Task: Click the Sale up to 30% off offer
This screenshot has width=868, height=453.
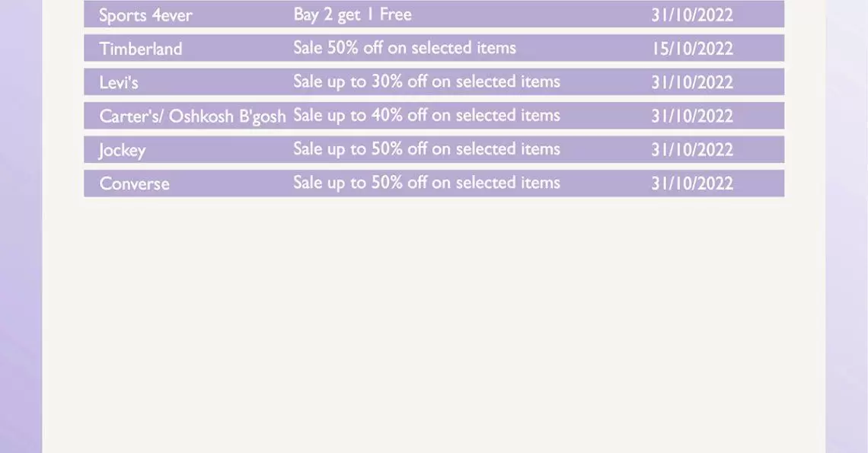Action: [x=427, y=81]
